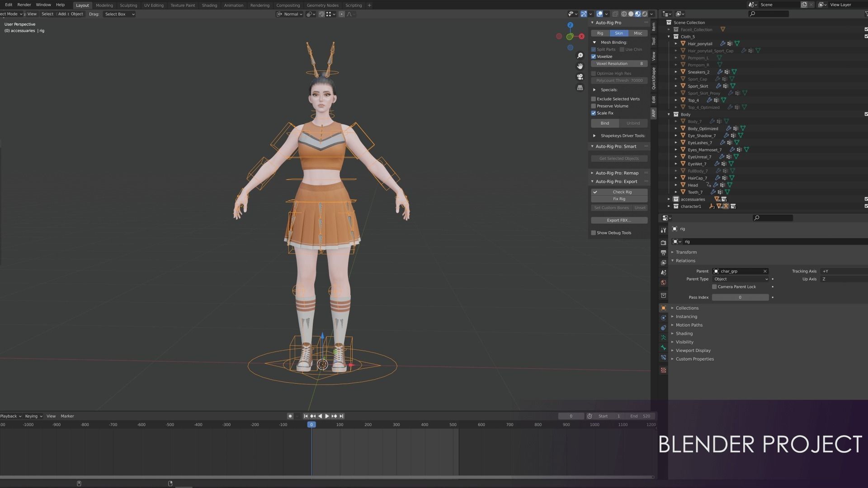Click the Pass Index input field

click(740, 297)
